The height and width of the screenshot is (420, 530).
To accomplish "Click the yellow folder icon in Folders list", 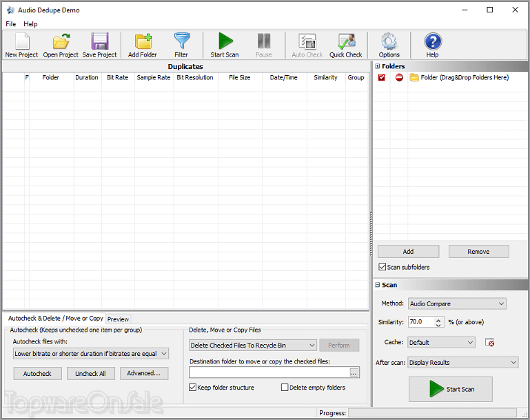I will click(x=414, y=77).
